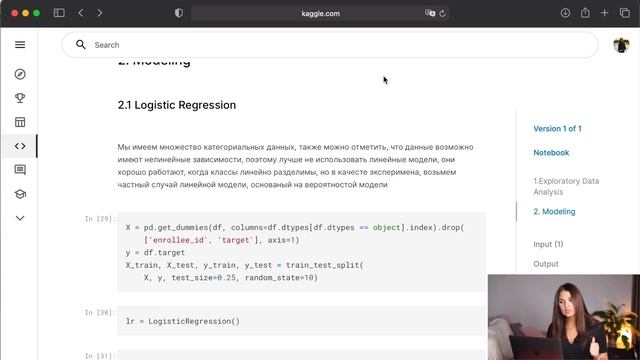640x360 pixels.
Task: Open Input (1) section link
Action: (548, 244)
